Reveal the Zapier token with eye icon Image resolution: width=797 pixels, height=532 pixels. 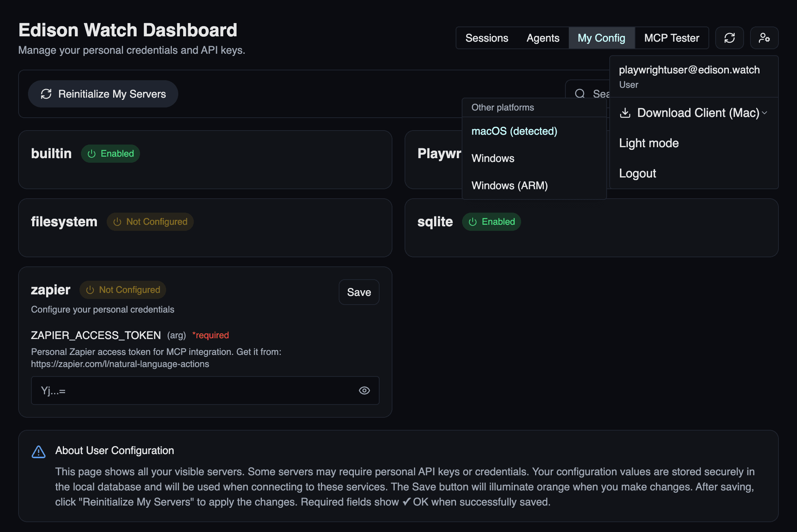(364, 390)
